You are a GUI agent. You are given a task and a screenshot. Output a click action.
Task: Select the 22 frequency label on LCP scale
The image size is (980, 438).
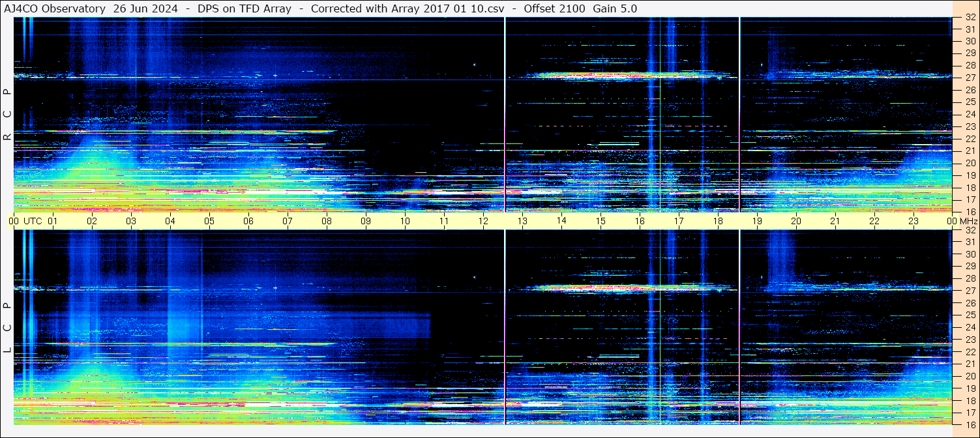click(x=970, y=351)
